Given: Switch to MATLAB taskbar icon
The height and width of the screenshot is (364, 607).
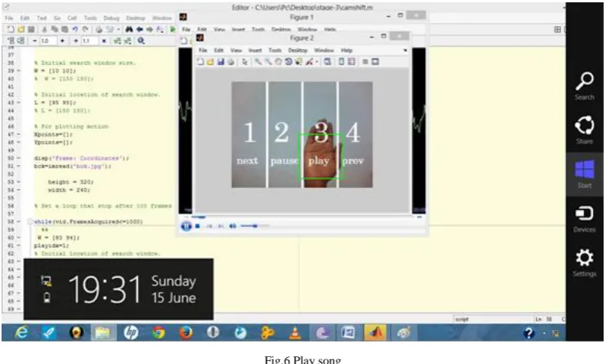Looking at the screenshot, I should 375,332.
